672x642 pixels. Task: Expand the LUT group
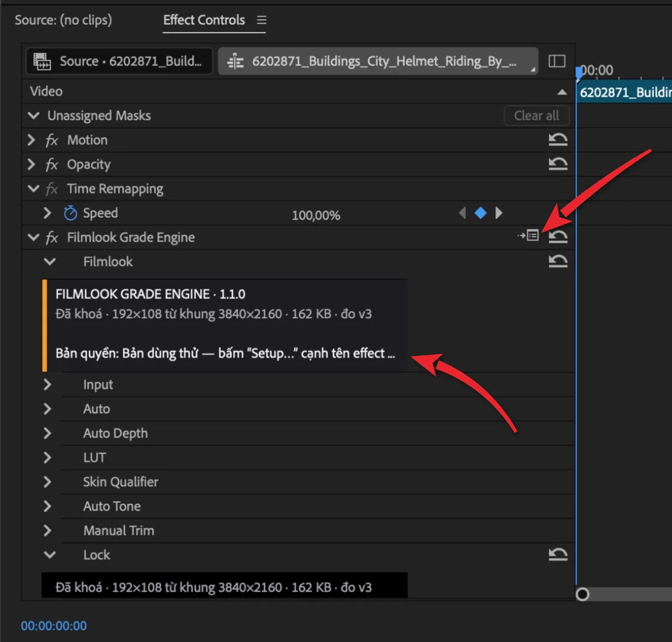click(x=47, y=458)
